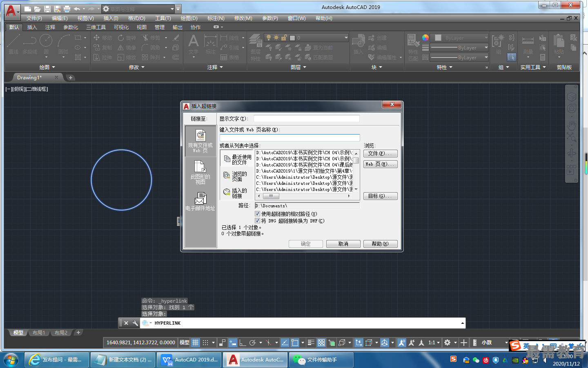Click the Dimension (标注) tool
The height and width of the screenshot is (368, 588).
coord(210,44)
